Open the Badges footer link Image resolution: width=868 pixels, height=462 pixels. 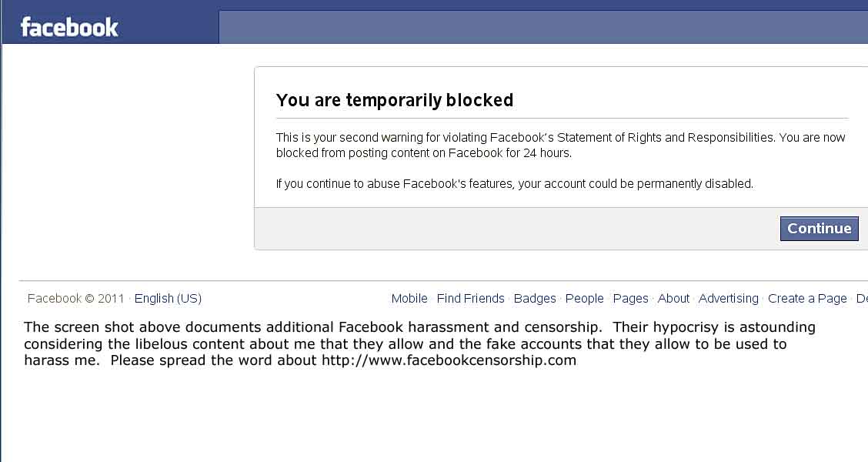[535, 299]
